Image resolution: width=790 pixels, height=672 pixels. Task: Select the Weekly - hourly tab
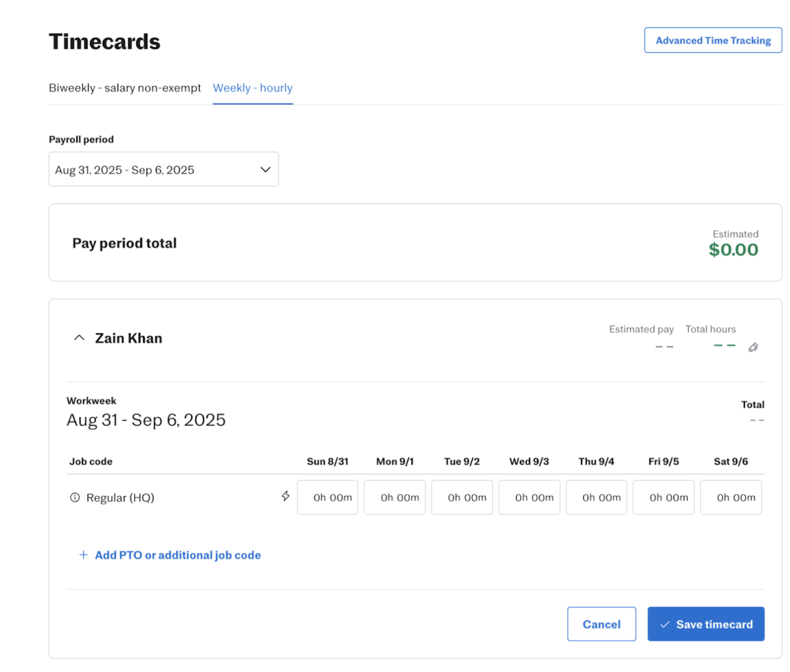point(252,88)
